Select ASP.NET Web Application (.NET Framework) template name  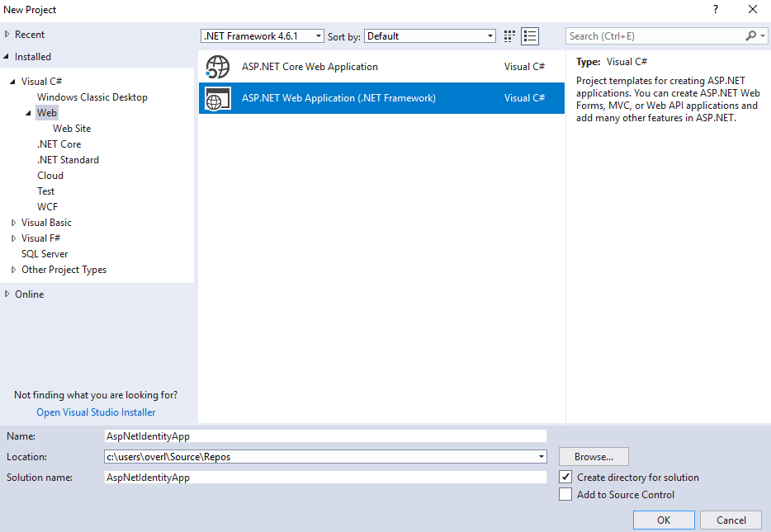point(338,98)
